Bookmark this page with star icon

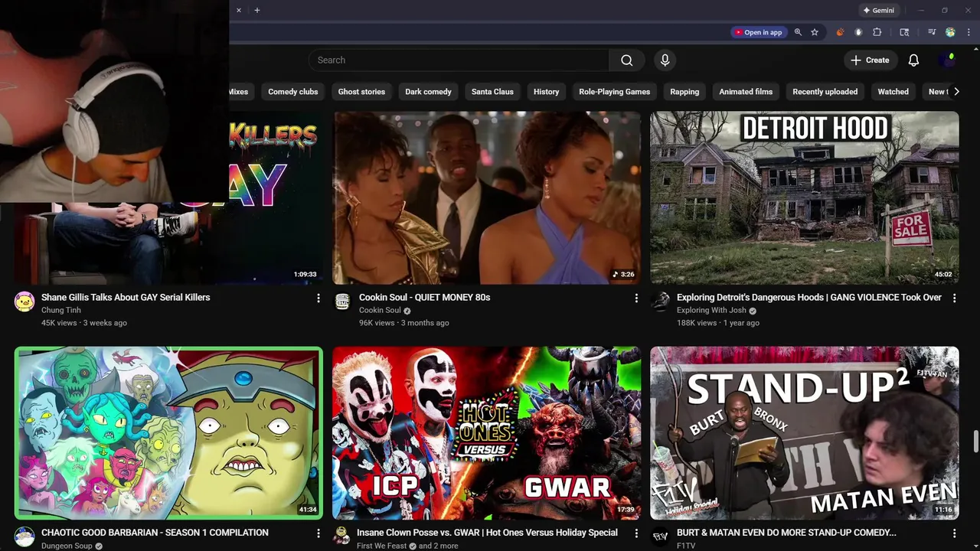tap(815, 32)
